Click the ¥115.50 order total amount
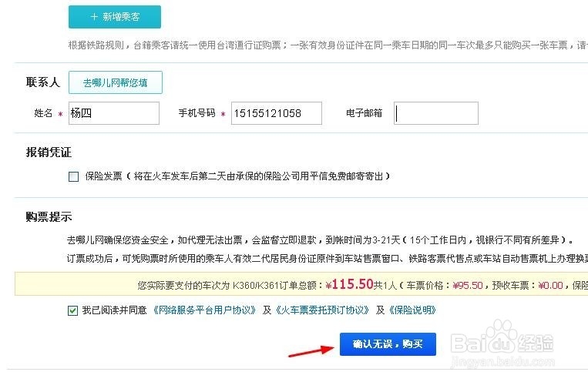The width and height of the screenshot is (588, 382). (x=349, y=284)
